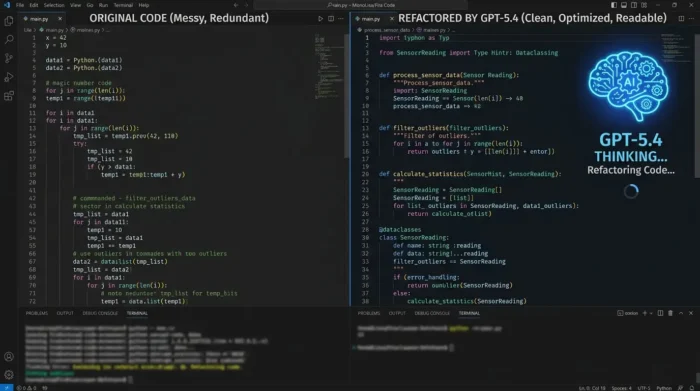Toggle bottom panel visibility
This screenshot has width=700, height=391.
[624, 5]
